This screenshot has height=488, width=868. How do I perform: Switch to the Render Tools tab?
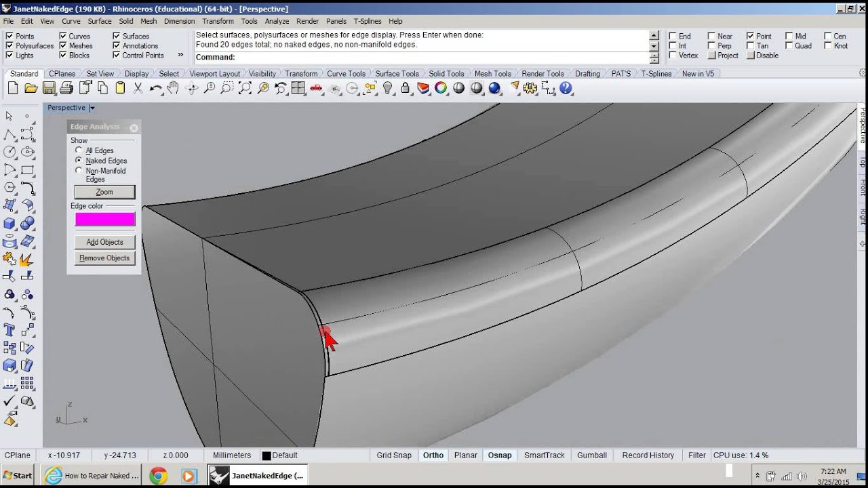pyautogui.click(x=542, y=74)
